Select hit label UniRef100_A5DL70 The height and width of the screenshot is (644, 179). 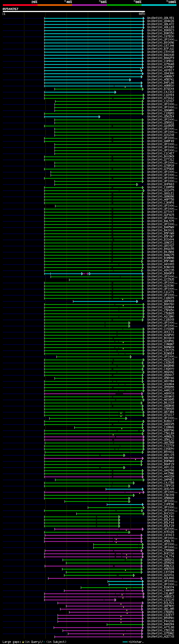point(161,541)
